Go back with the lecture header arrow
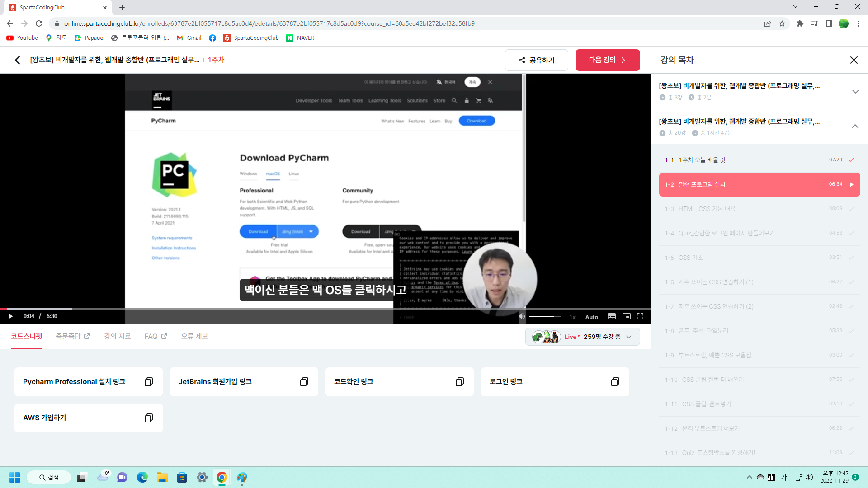The height and width of the screenshot is (488, 868). point(18,60)
